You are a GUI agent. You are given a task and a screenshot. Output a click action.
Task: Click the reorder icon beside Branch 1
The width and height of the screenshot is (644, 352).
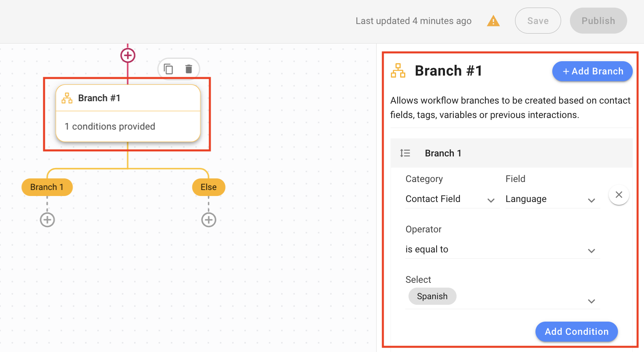pyautogui.click(x=405, y=153)
